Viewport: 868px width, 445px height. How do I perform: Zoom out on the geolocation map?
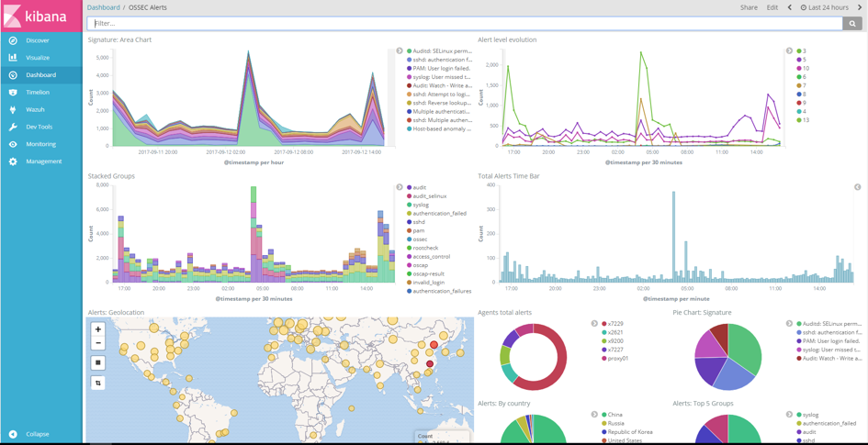(98, 343)
